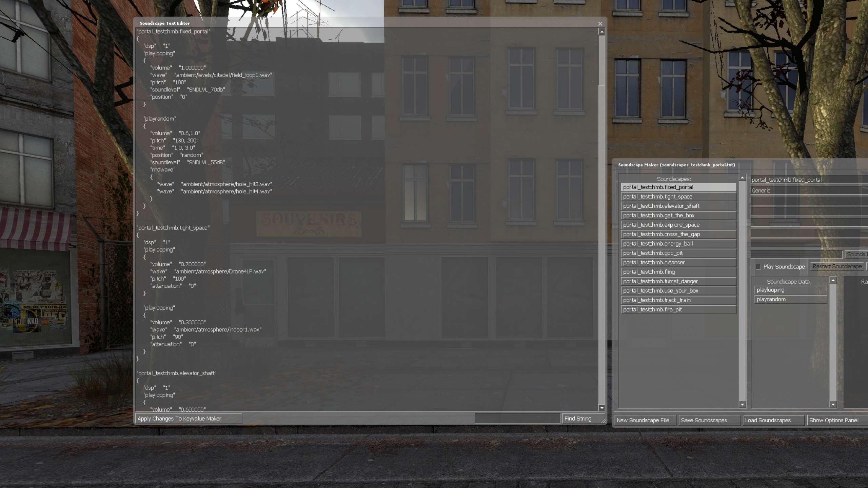Screen dimensions: 868x488
Task: Select portal_testchmb.turret_danger soundscape
Action: (x=678, y=281)
